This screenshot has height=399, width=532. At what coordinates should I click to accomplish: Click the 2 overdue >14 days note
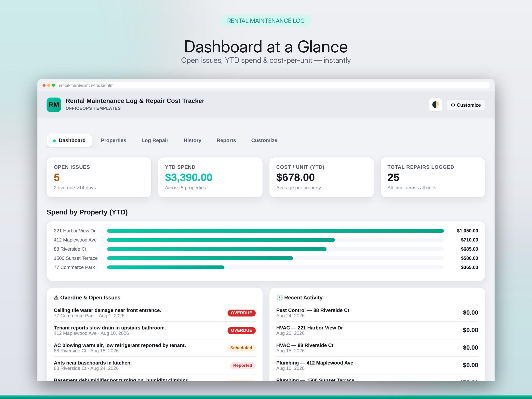coord(74,188)
